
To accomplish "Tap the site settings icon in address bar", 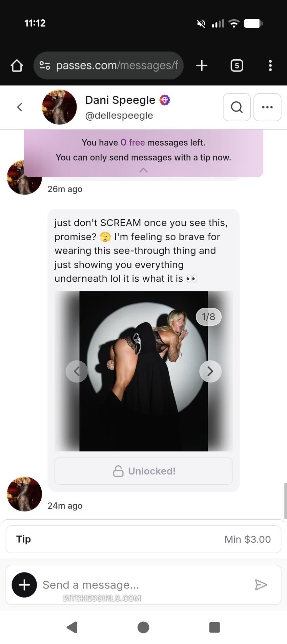I will (x=45, y=65).
